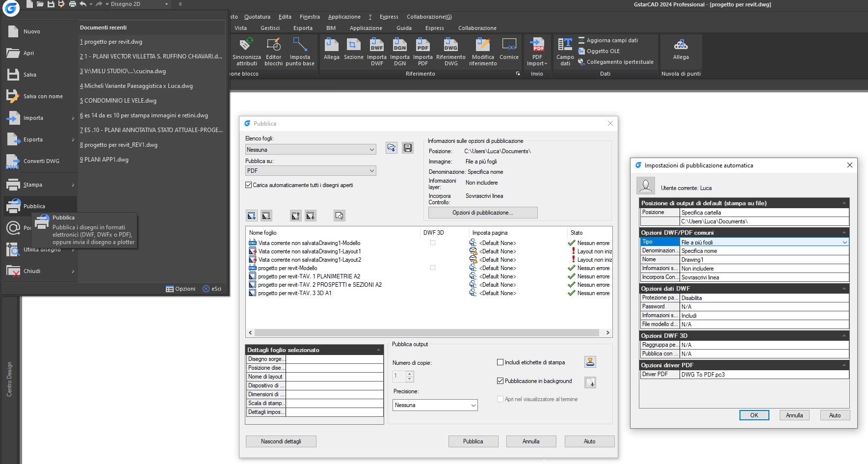Open the Tipo File a più fogli dropdown
The height and width of the screenshot is (464, 868).
(764, 242)
